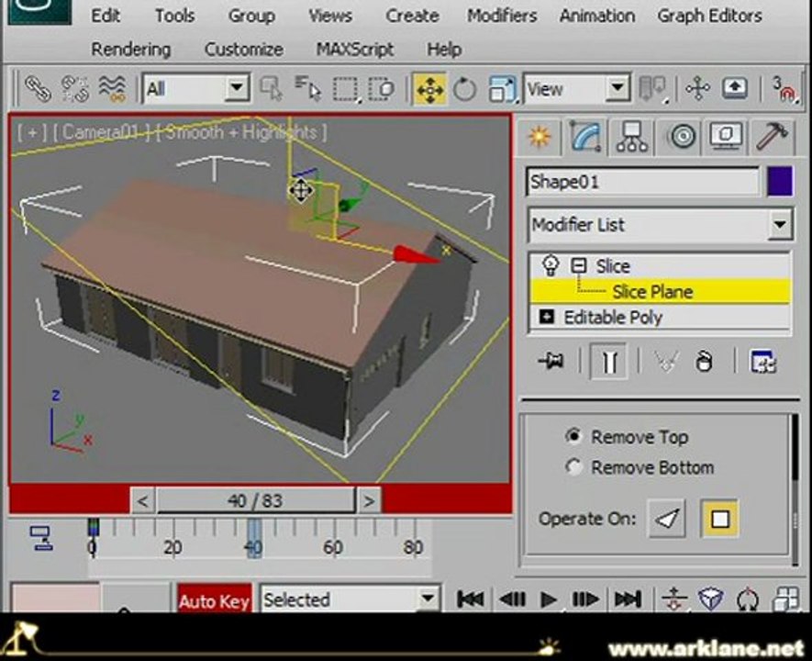Select the Remove Top radio button
Image resolution: width=812 pixels, height=661 pixels.
[x=573, y=437]
